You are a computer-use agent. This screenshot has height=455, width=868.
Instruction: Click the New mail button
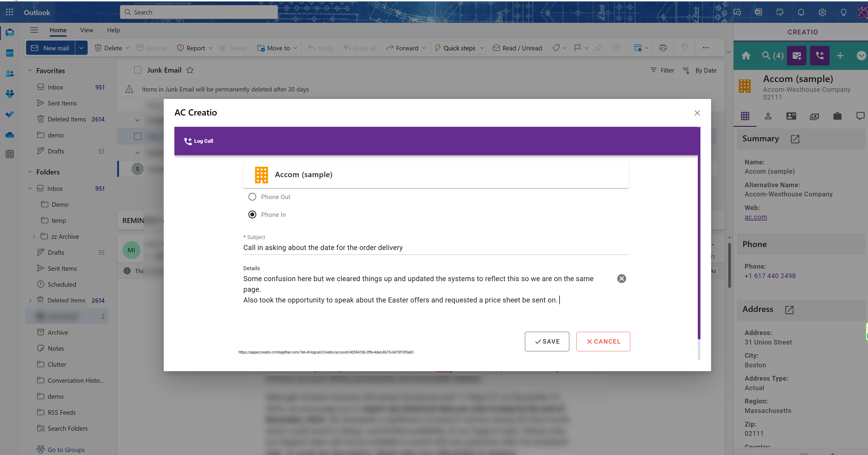click(51, 48)
